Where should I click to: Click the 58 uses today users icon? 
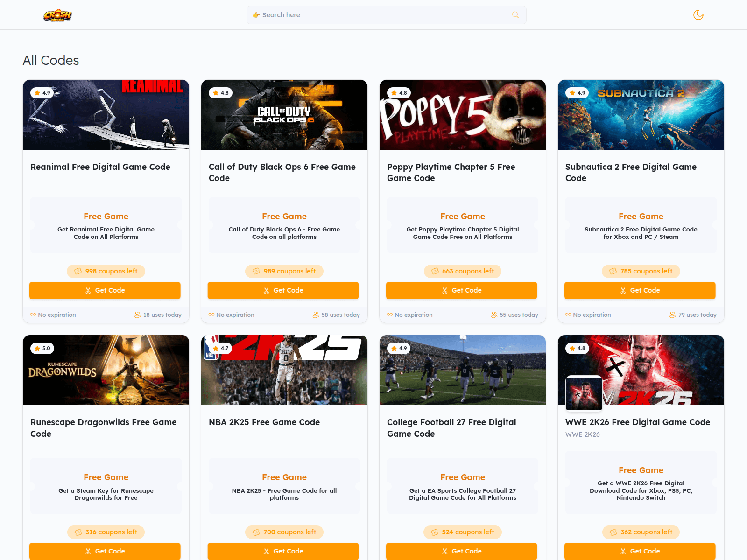316,315
